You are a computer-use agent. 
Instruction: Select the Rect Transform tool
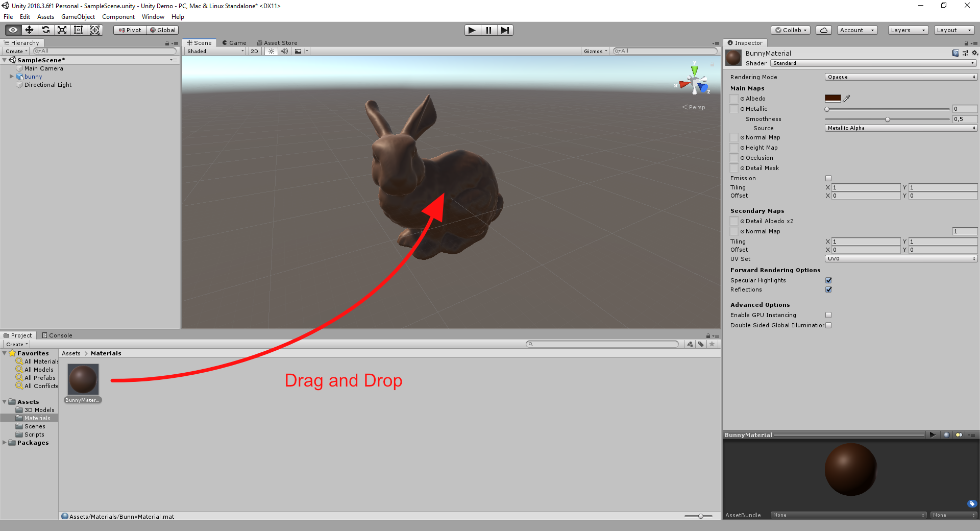(x=79, y=30)
